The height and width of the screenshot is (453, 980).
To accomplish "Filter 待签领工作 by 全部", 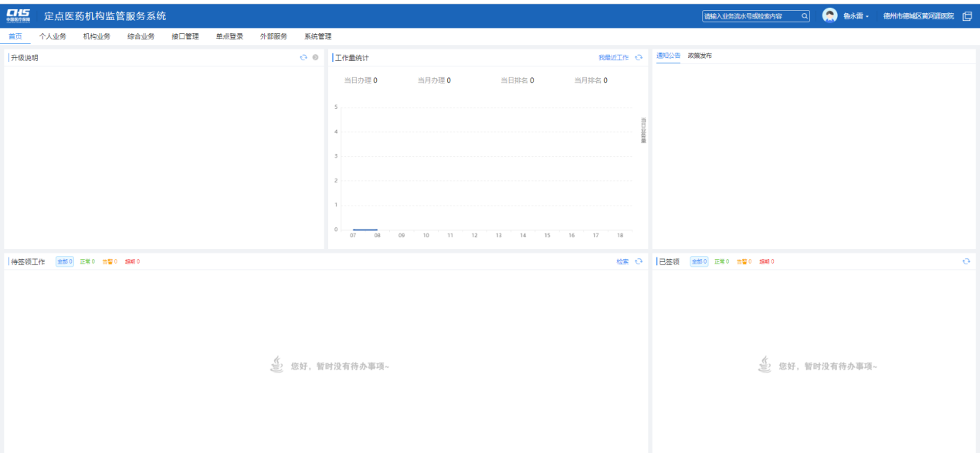I will (x=64, y=261).
